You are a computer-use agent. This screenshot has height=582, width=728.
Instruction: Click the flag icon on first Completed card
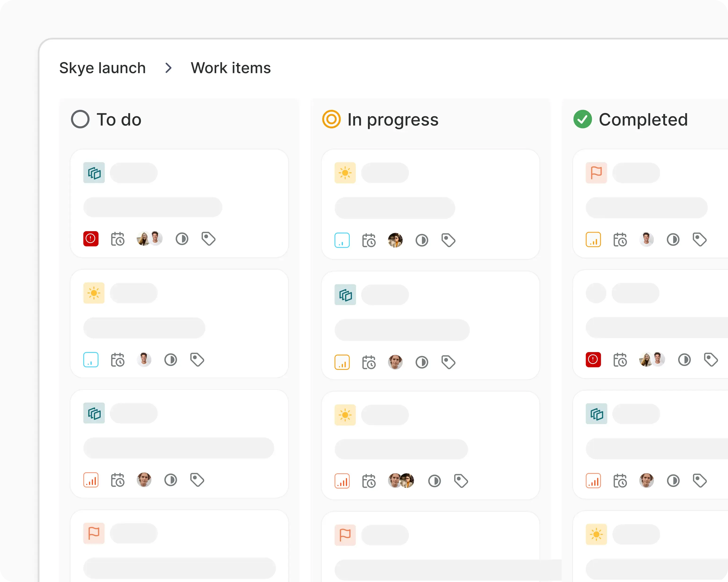coord(596,173)
